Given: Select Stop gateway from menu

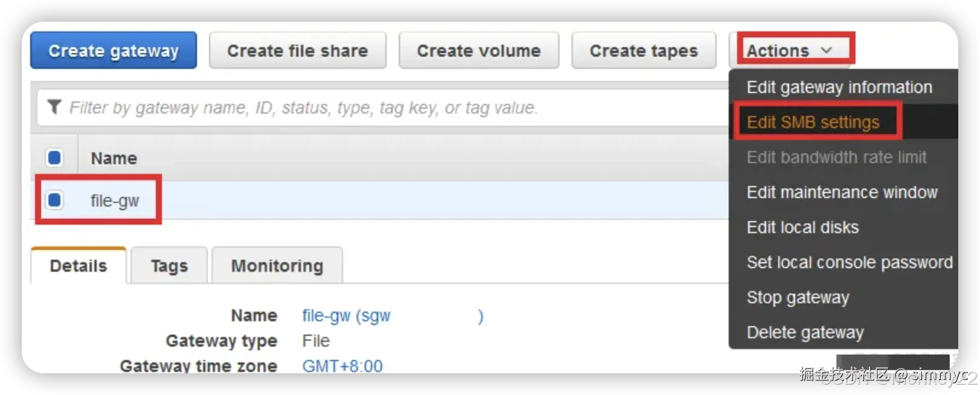Looking at the screenshot, I should pos(798,298).
